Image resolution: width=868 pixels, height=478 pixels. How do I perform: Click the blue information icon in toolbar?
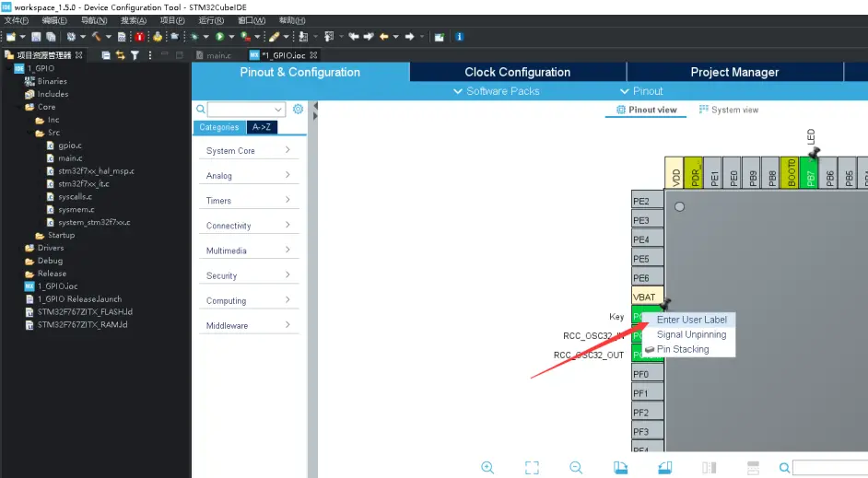[459, 37]
